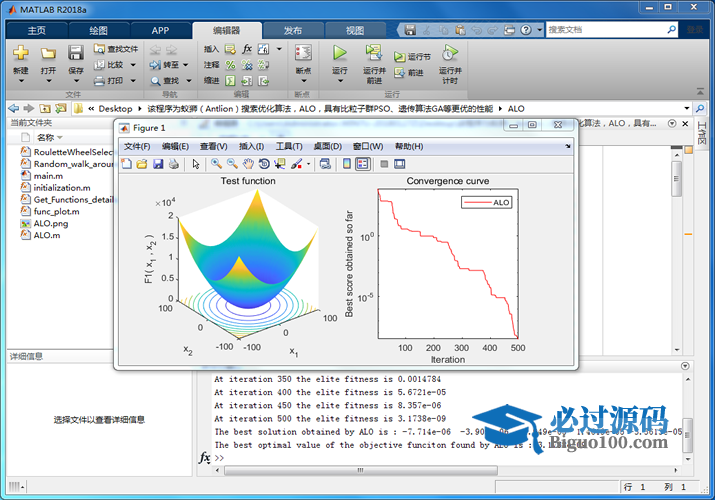Click the help question mark icon
Viewport: 715px width, 500px height.
coord(526,30)
